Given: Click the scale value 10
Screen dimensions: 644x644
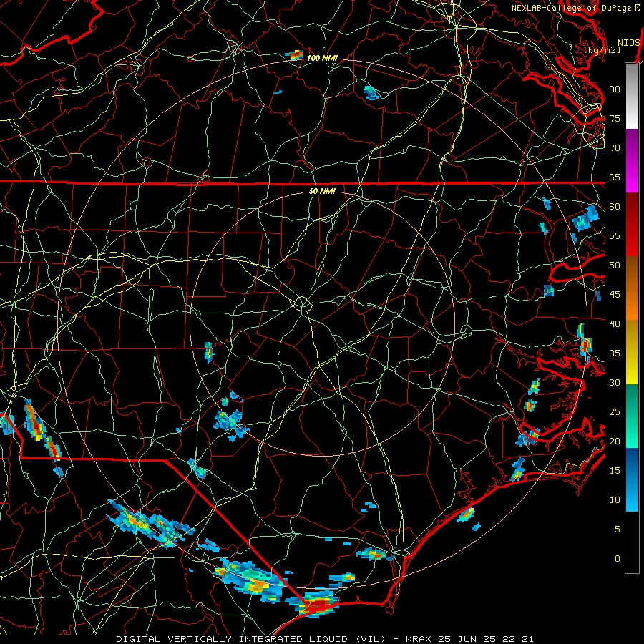Looking at the screenshot, I should [615, 500].
